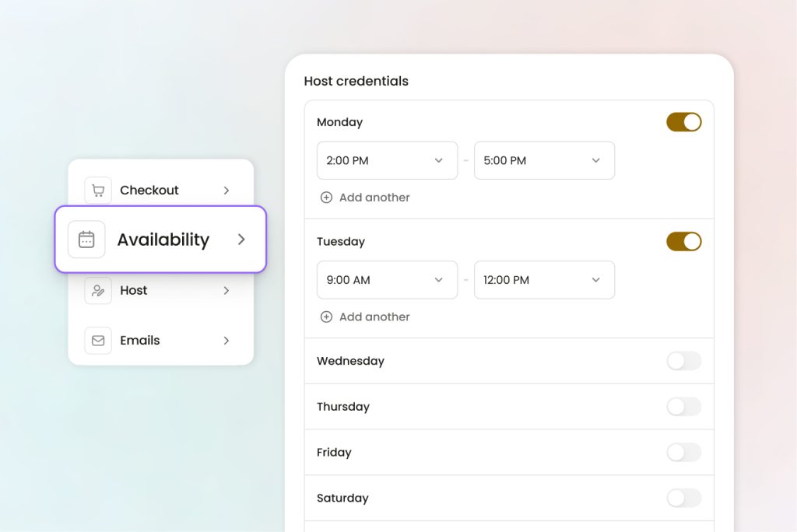
Task: Open the Monday start time dropdown showing 2:00 PM
Action: (387, 160)
